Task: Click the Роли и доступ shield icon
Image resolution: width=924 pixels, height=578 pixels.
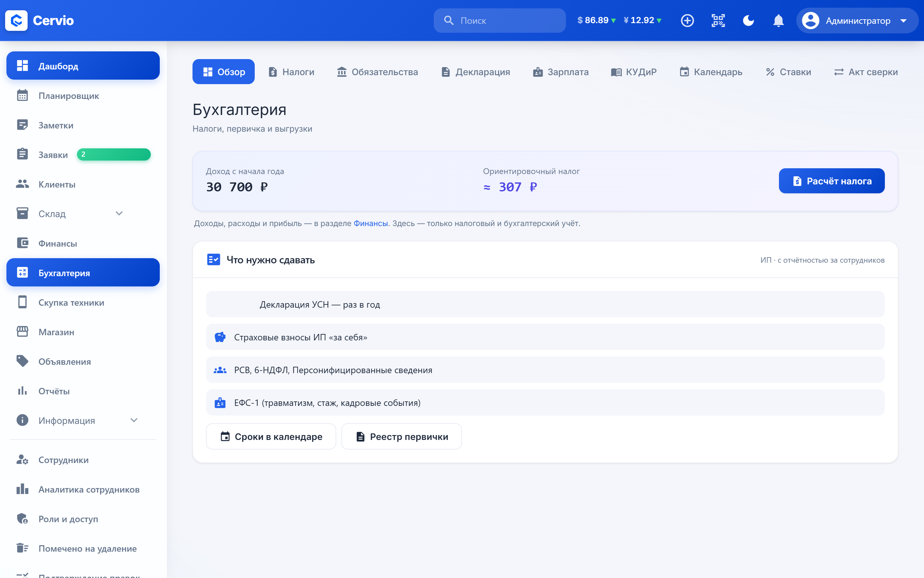Action: point(22,519)
